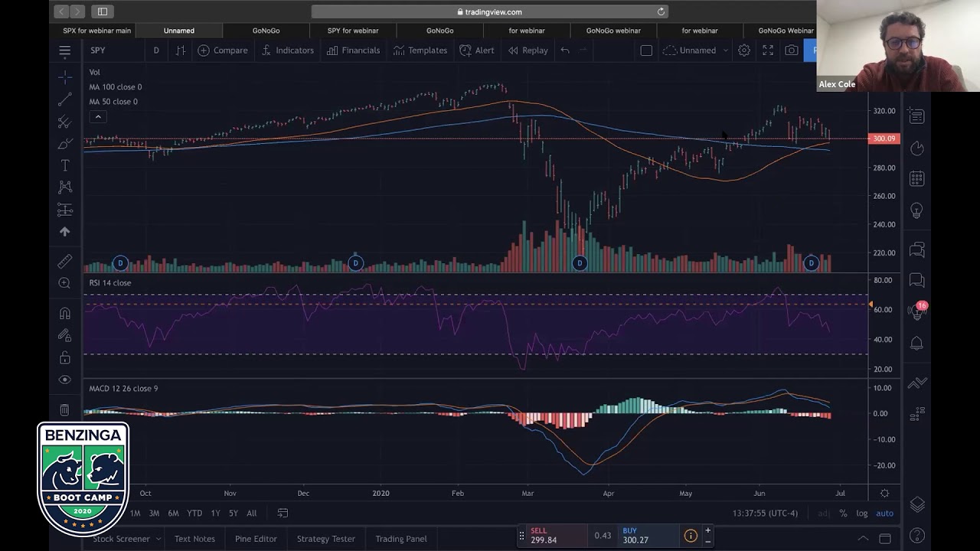Open the D interval selector
The height and width of the screenshot is (551, 980).
(156, 51)
